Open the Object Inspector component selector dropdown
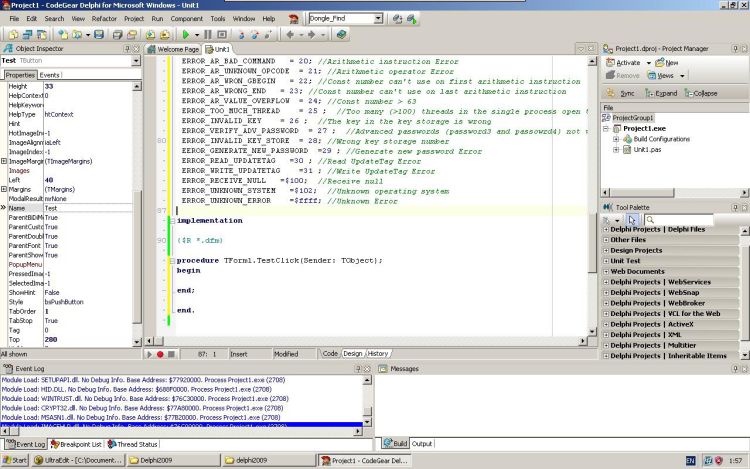The height and width of the screenshot is (469, 750). click(136, 61)
